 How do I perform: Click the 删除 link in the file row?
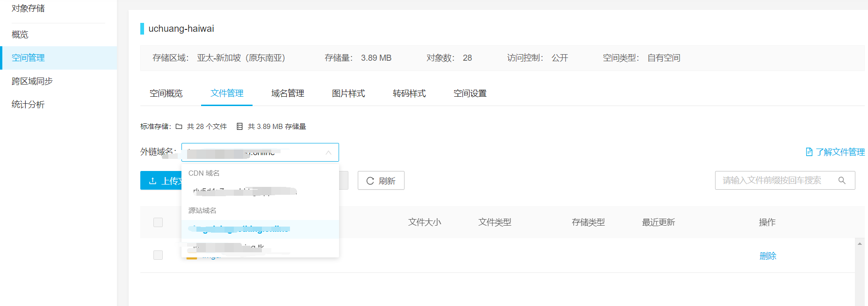[767, 256]
